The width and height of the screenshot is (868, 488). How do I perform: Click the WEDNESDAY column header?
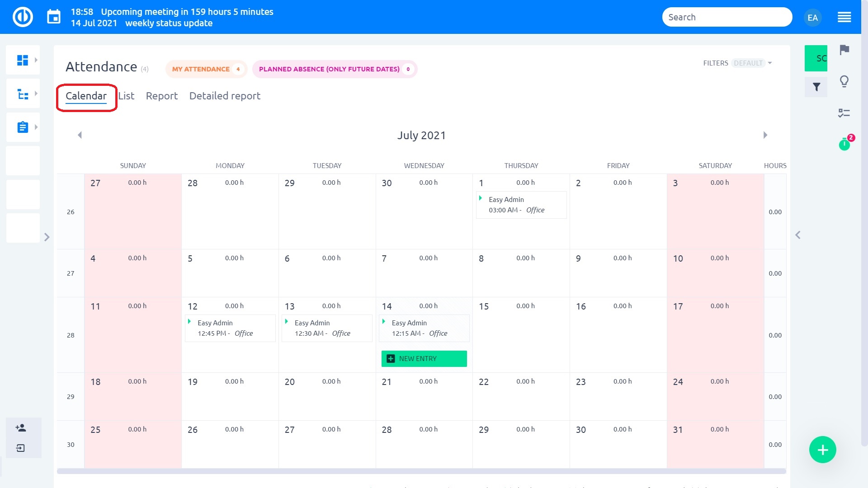[x=424, y=166]
